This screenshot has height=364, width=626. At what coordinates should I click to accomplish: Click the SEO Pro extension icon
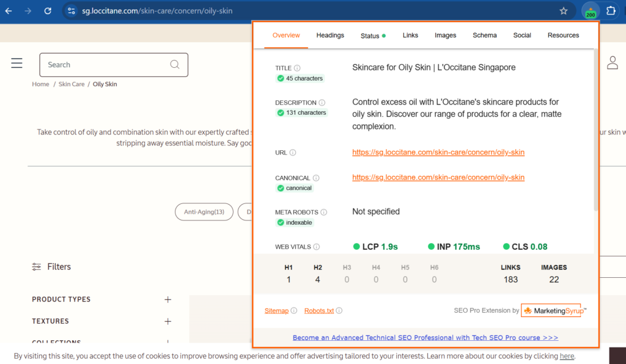click(x=591, y=11)
